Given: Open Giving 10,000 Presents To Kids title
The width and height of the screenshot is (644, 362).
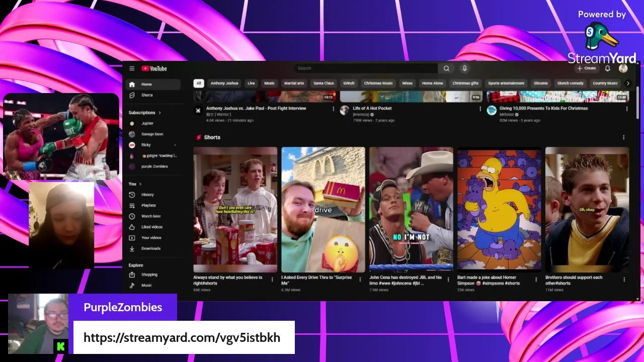Looking at the screenshot, I should 543,108.
